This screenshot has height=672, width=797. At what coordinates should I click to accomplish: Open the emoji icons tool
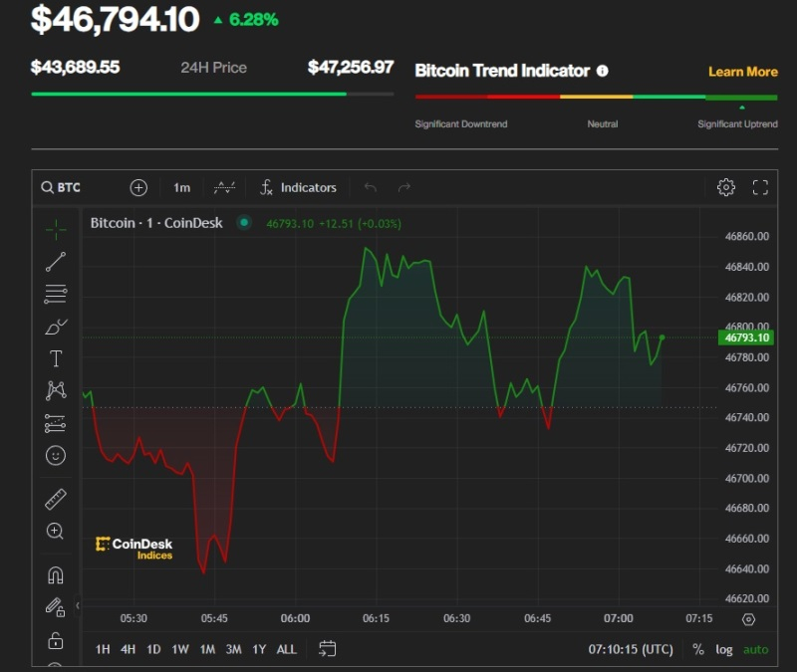tap(56, 455)
